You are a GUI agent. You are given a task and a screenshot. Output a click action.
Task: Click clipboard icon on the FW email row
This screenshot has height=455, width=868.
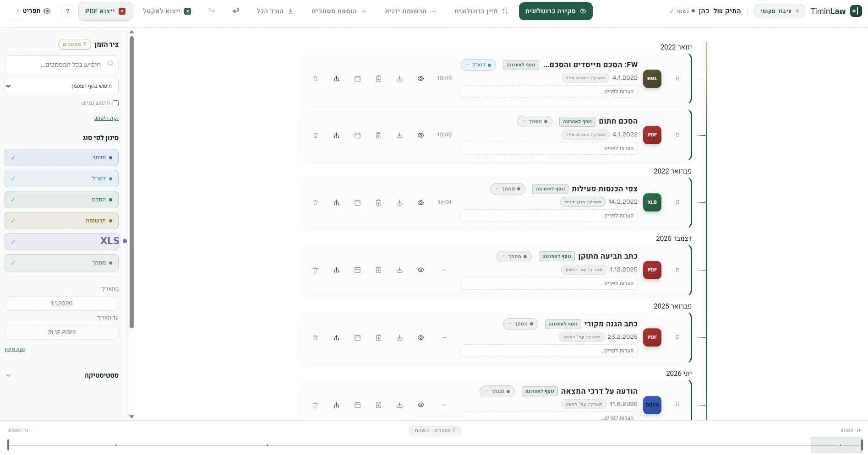coord(378,79)
